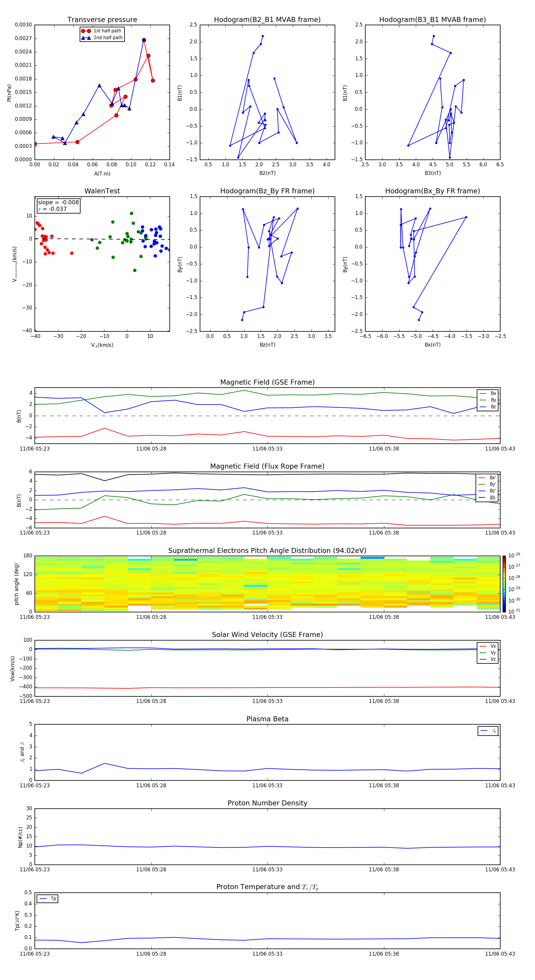Click the pitch angle distribution colorbar

pyautogui.click(x=504, y=584)
